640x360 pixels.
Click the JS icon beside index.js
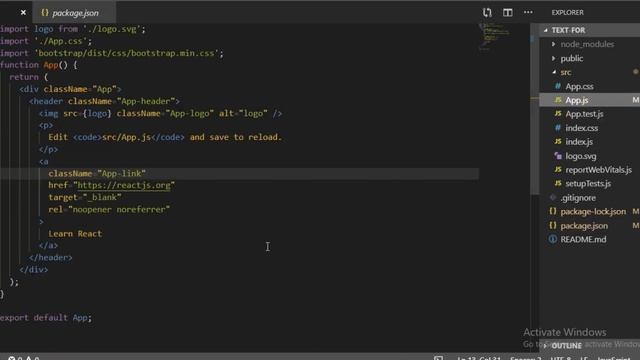coord(558,142)
